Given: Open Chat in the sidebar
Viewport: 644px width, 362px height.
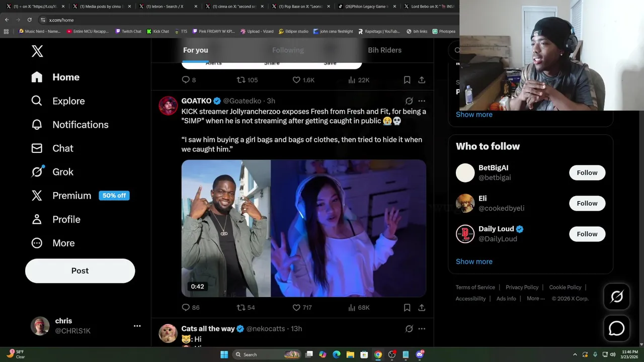Looking at the screenshot, I should 52,148.
